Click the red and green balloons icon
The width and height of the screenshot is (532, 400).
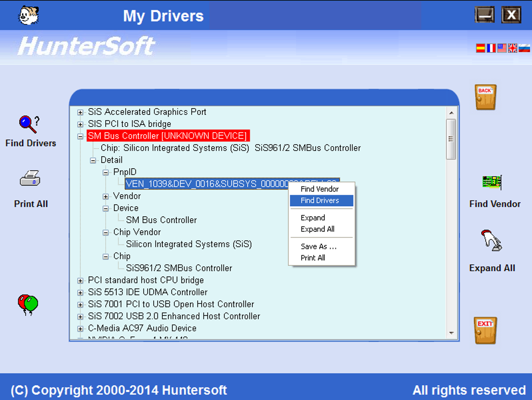coord(28,304)
